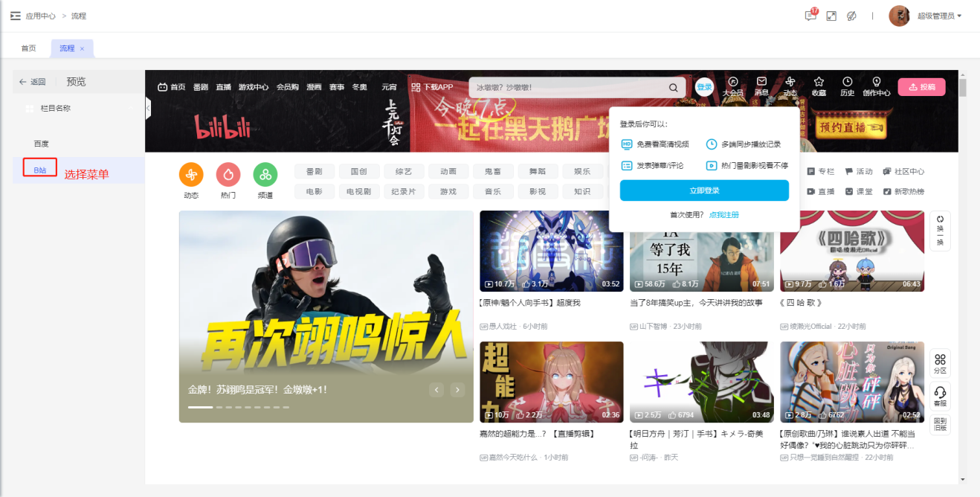Open 游戏中心 in top navigation
The image size is (980, 497).
254,87
